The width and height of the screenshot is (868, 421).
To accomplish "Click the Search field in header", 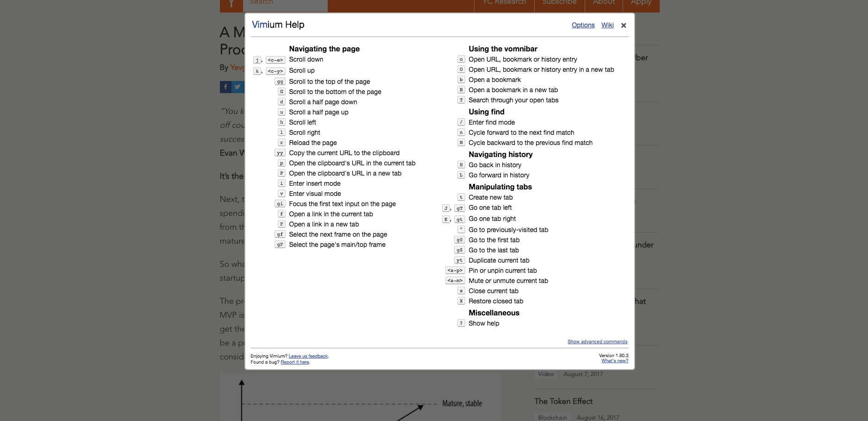I will coord(285,4).
